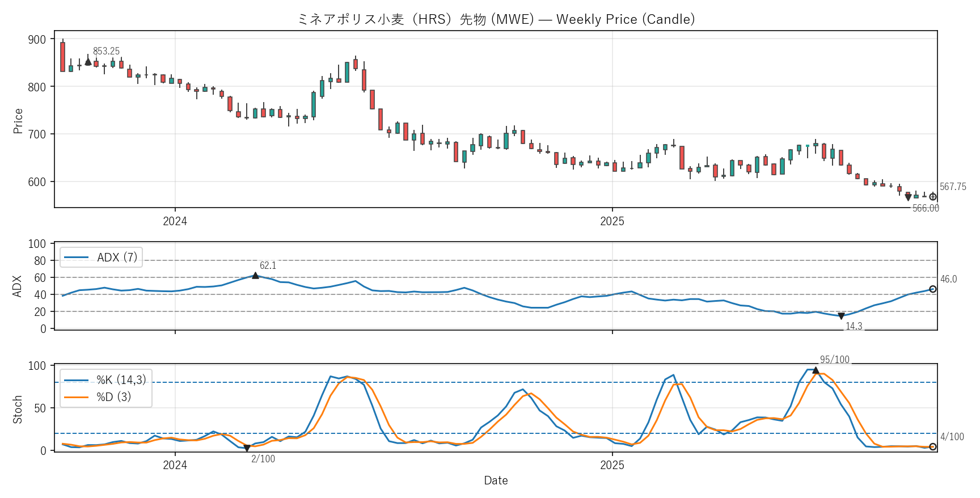Click the 853.25 high triangle marker
This screenshot has height=498, width=980.
(88, 61)
